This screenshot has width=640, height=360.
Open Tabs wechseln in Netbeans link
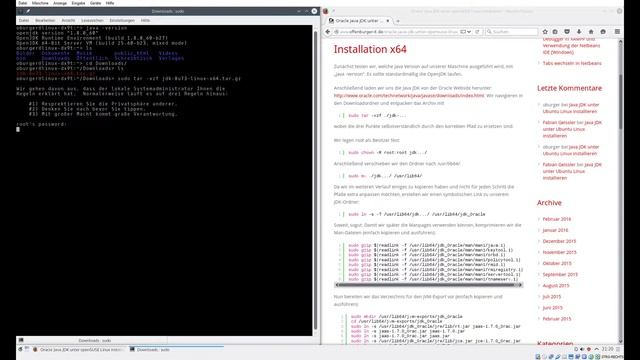[x=572, y=63]
